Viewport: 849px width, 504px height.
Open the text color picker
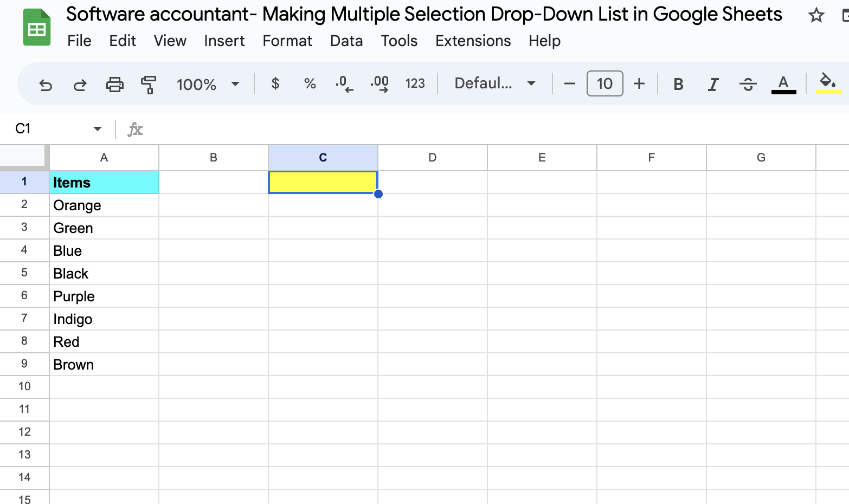click(783, 84)
